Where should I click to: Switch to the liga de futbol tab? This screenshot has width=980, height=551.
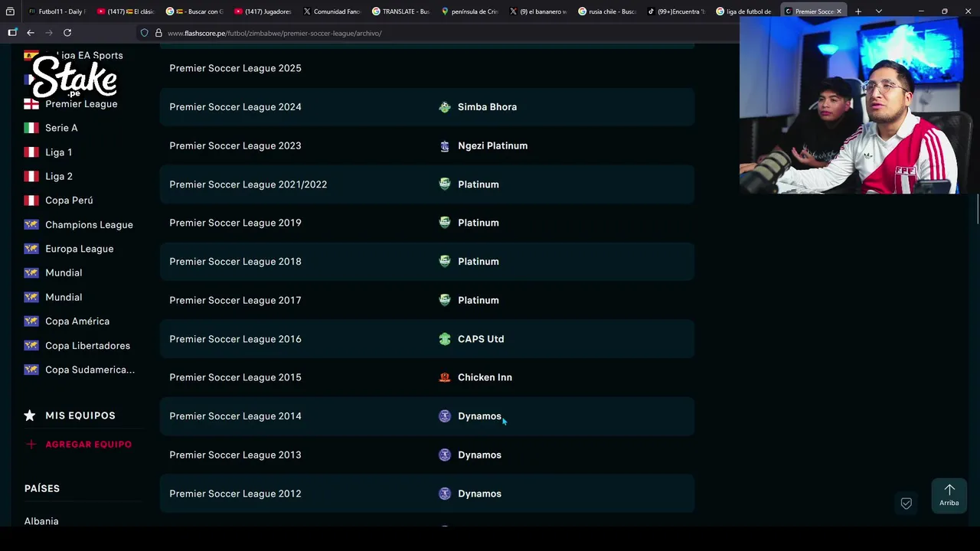[x=743, y=11]
